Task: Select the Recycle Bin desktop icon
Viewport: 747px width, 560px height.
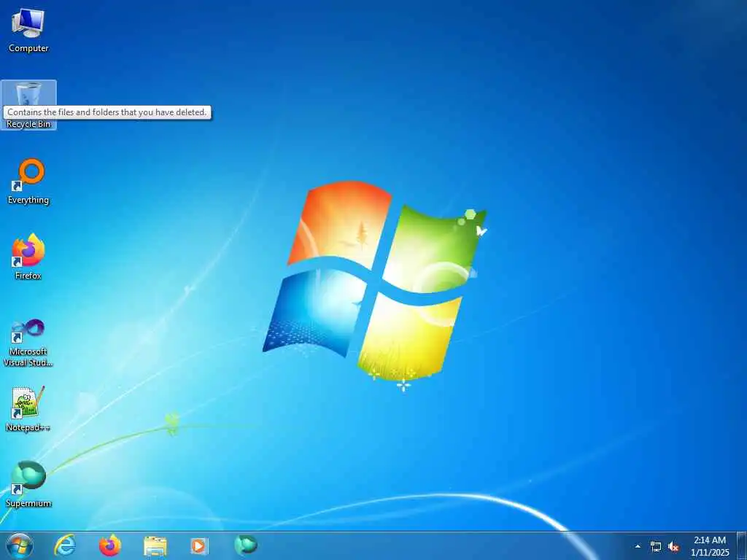Action: [28, 105]
